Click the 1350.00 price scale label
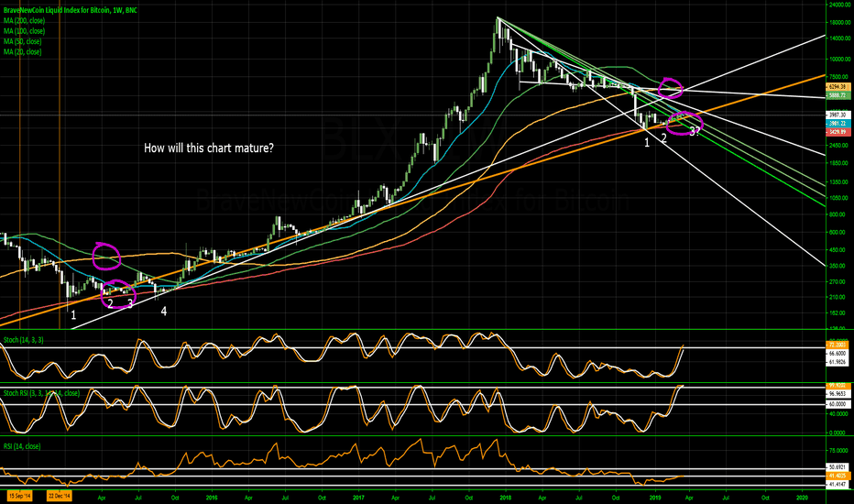Viewport: 854px width, 504px height. [x=839, y=182]
